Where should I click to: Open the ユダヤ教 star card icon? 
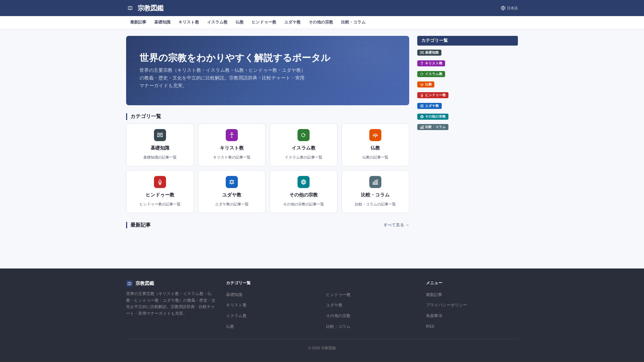point(232,182)
